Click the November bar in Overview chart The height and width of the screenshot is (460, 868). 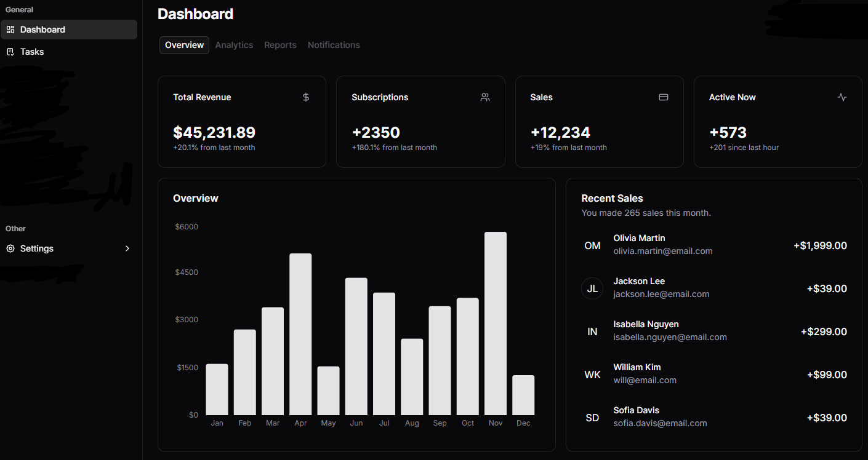[x=496, y=323]
